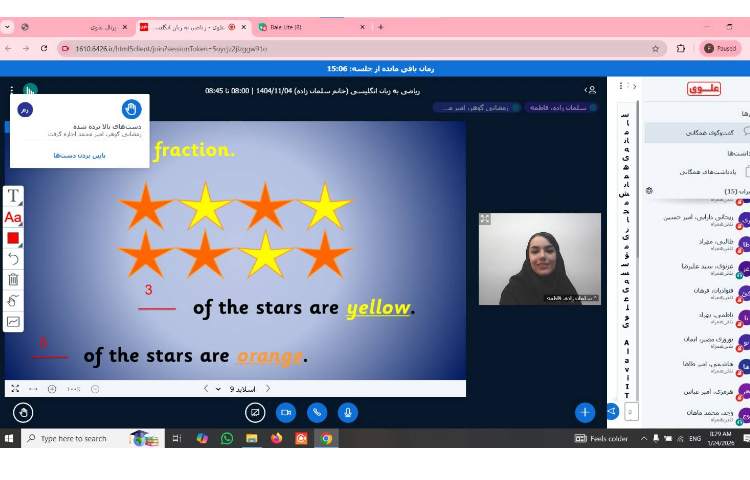Select user ریحانی دارابی امیر حسین
Screen dimensions: 750x480
pos(697,220)
